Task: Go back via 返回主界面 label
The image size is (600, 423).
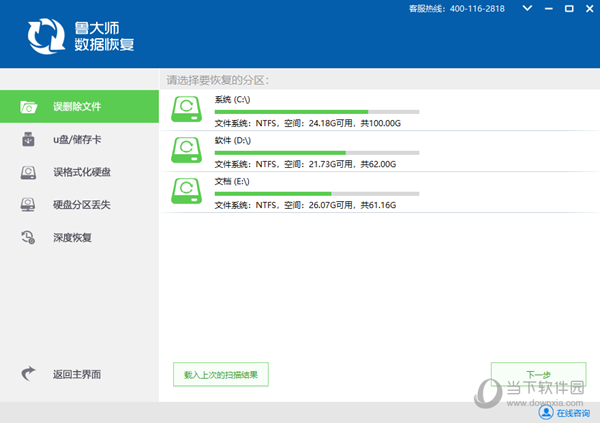Action: click(x=77, y=374)
